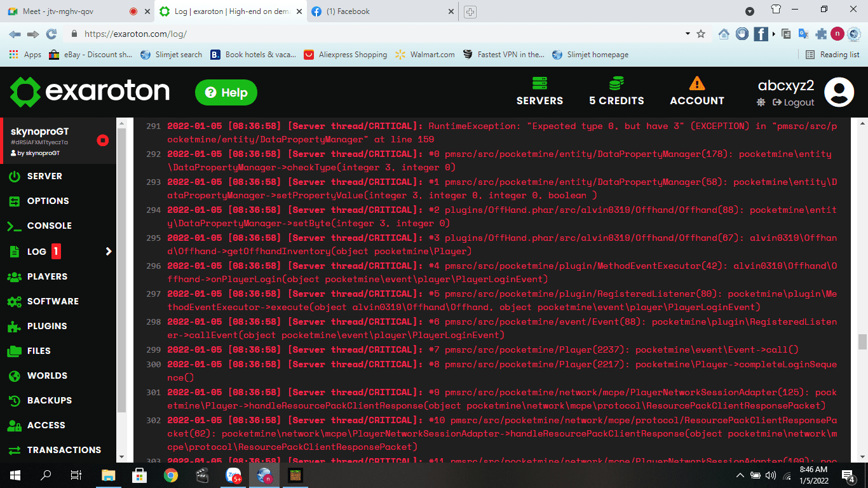The height and width of the screenshot is (488, 868).
Task: Focus the address bar showing exaroton.com/log/
Action: [381, 34]
